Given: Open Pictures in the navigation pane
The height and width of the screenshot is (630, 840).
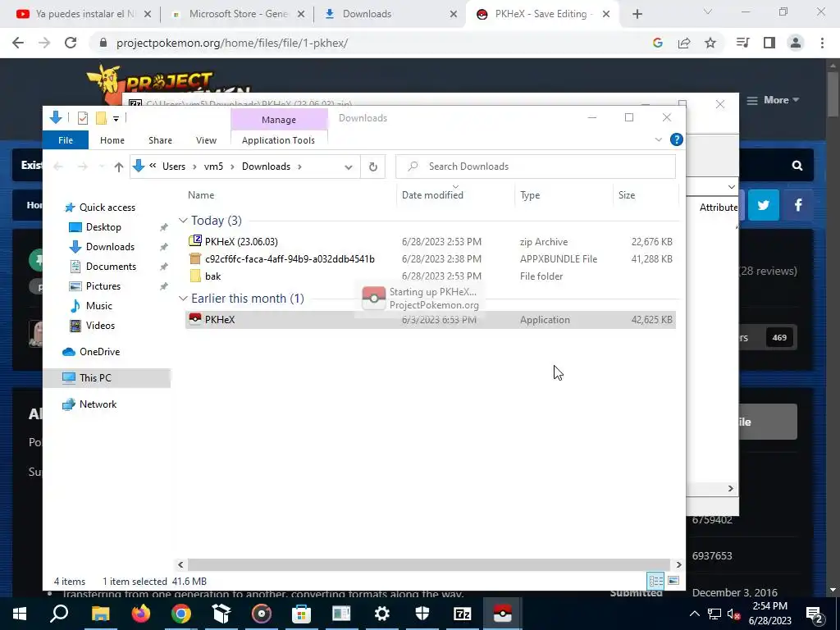Looking at the screenshot, I should [103, 286].
